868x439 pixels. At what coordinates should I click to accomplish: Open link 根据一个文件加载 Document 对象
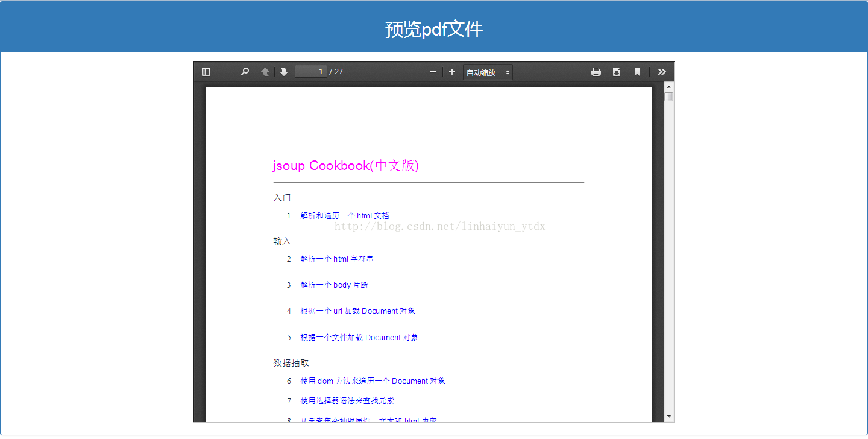click(360, 338)
